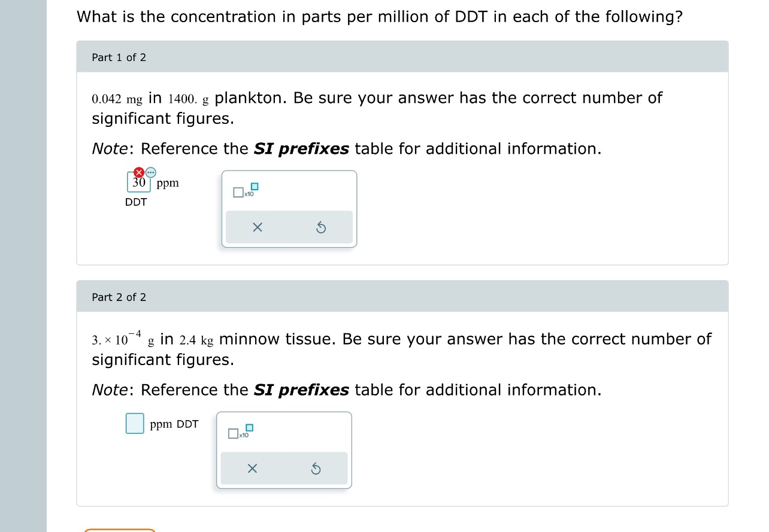
Task: Open the ellipsis feedback badge above Part 1 answer
Action: pyautogui.click(x=150, y=172)
